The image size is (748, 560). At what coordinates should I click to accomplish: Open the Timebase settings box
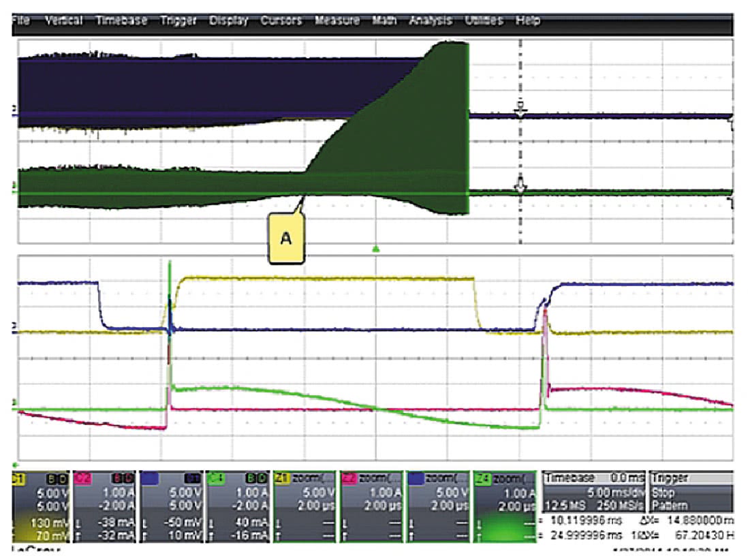593,493
